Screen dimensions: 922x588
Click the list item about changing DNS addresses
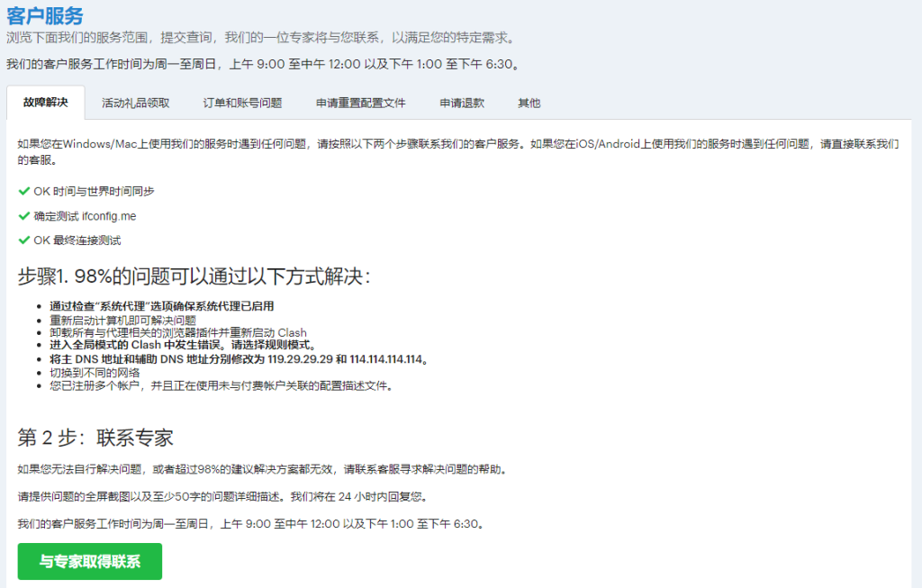(239, 359)
